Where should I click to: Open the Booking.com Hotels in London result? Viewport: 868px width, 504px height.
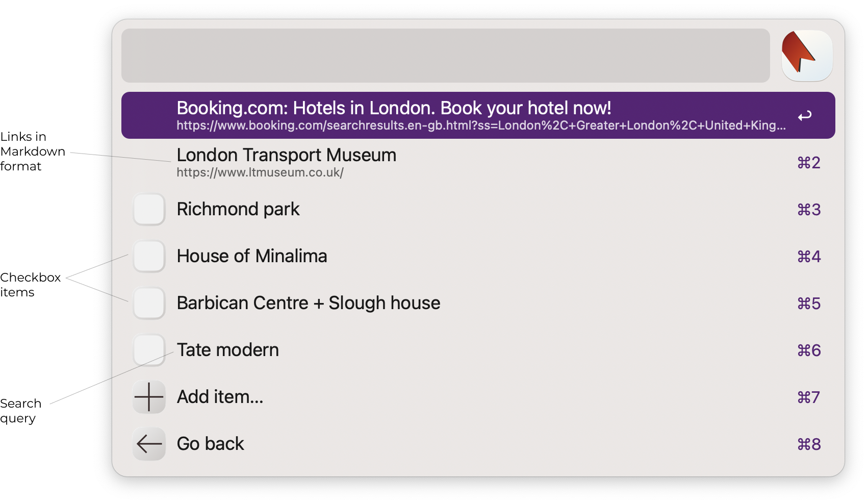(x=478, y=115)
